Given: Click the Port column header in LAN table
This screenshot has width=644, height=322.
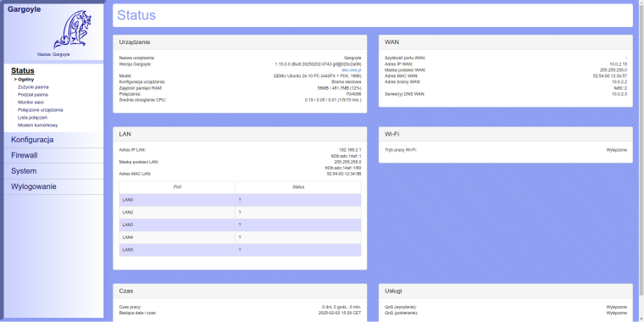Looking at the screenshot, I should 177,187.
